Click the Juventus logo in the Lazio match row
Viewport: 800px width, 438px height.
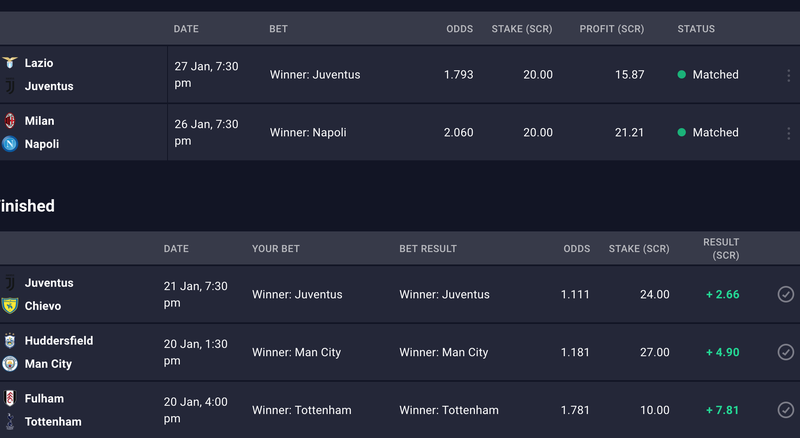click(x=10, y=86)
